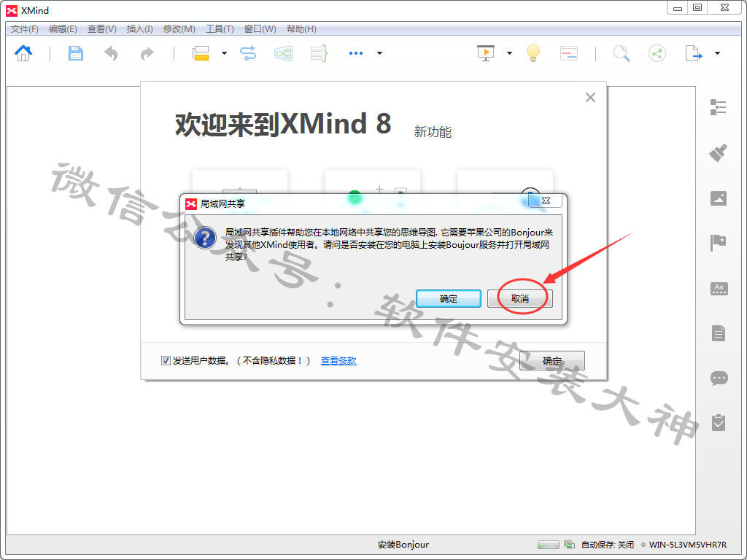The width and height of the screenshot is (747, 560).
Task: Click 取消 in the 局域网共享 dialog
Action: pos(519,298)
